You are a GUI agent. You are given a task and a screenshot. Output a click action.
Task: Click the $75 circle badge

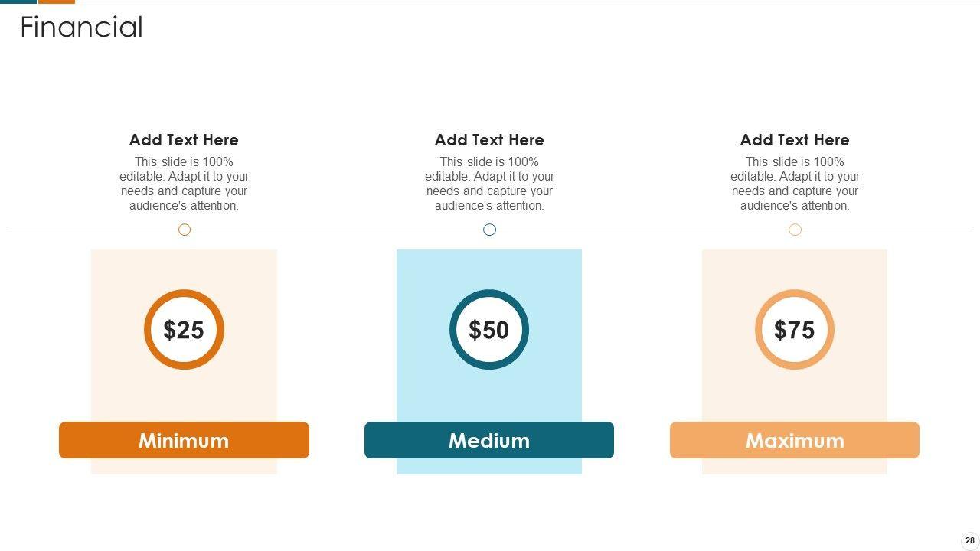(795, 330)
